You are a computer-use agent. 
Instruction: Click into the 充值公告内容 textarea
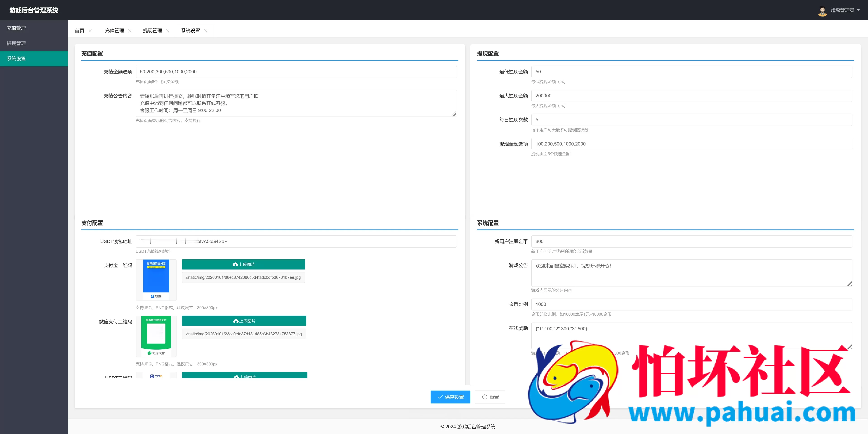click(x=296, y=103)
